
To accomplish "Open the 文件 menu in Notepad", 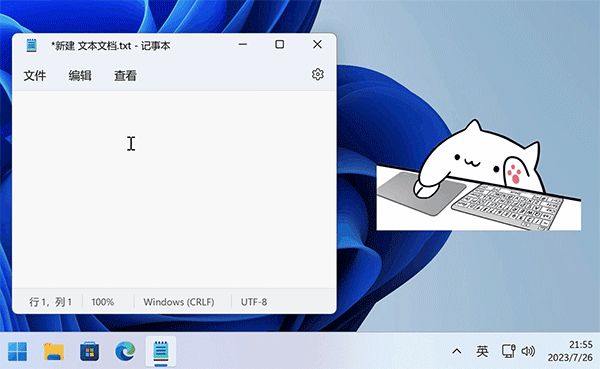I will click(35, 75).
